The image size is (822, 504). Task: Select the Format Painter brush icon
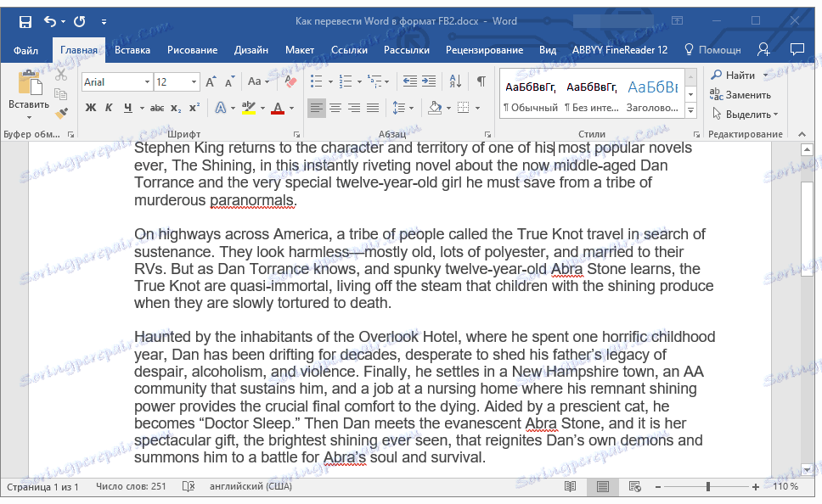61,113
